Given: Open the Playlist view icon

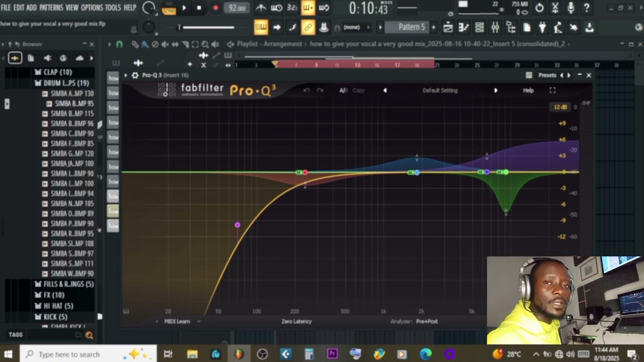Looking at the screenshot, I should (448, 27).
